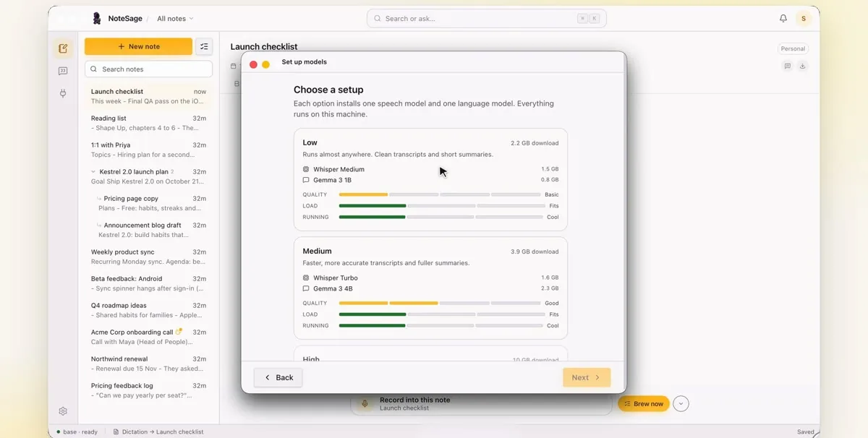Image resolution: width=868 pixels, height=438 pixels.
Task: Click the Saved status text
Action: (805, 431)
